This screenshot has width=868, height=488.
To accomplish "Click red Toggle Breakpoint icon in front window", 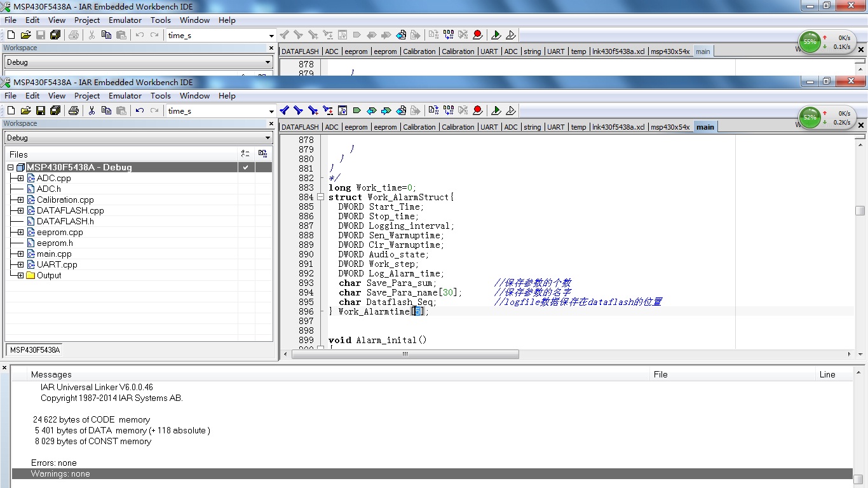I will [478, 111].
